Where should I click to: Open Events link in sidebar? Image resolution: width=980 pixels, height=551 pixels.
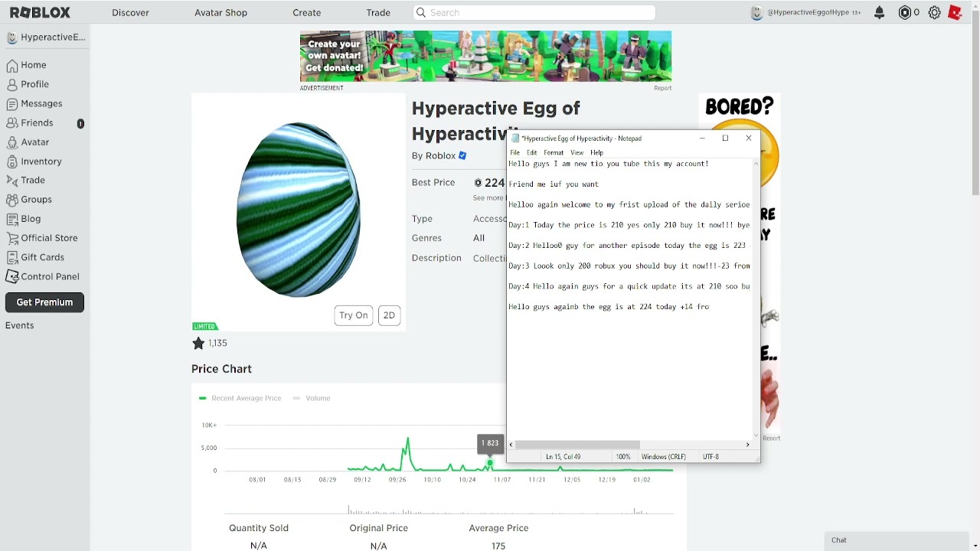[20, 325]
